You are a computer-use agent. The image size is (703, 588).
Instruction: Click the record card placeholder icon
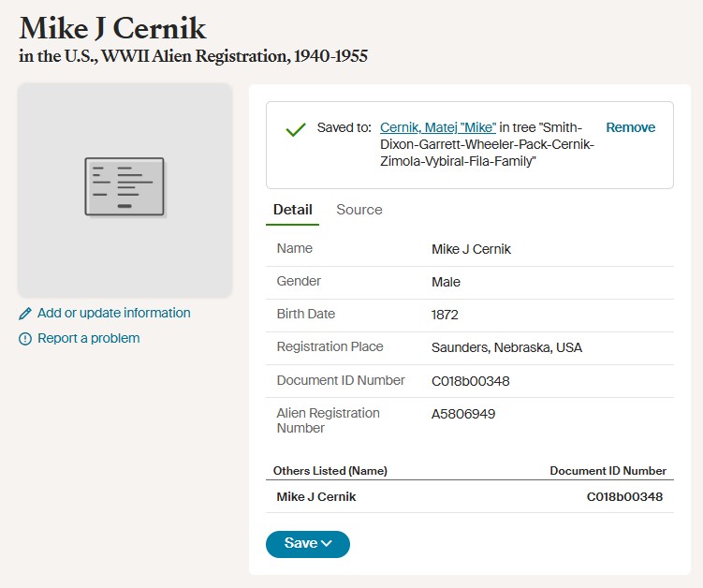pyautogui.click(x=124, y=187)
